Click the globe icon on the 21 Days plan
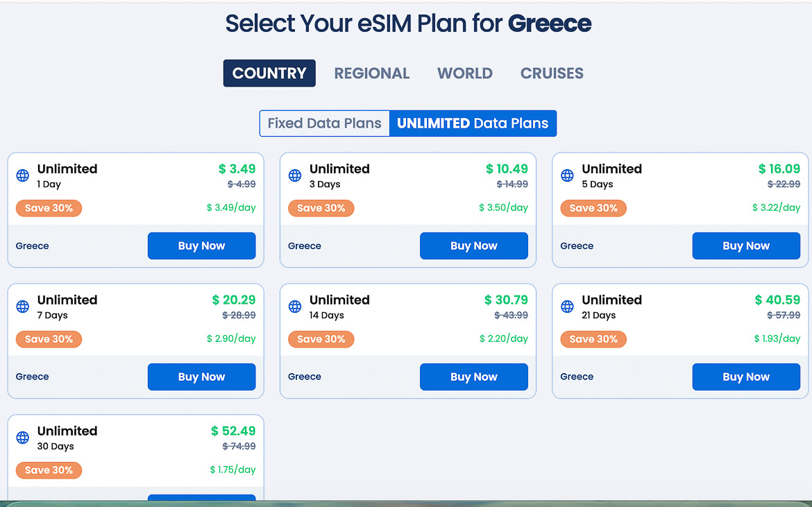 [x=566, y=307]
